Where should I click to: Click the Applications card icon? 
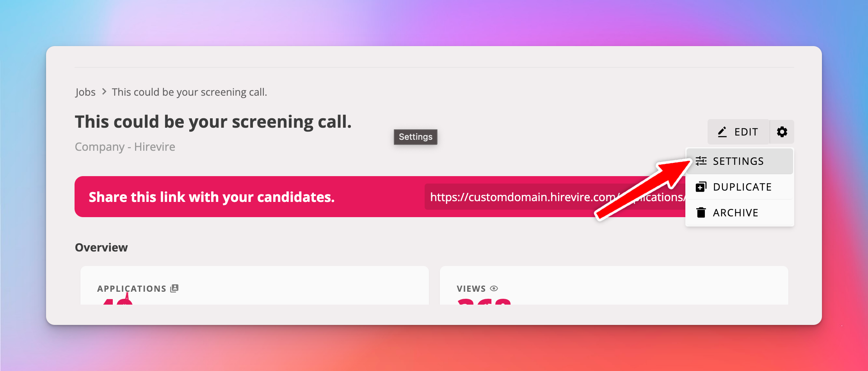(x=174, y=288)
